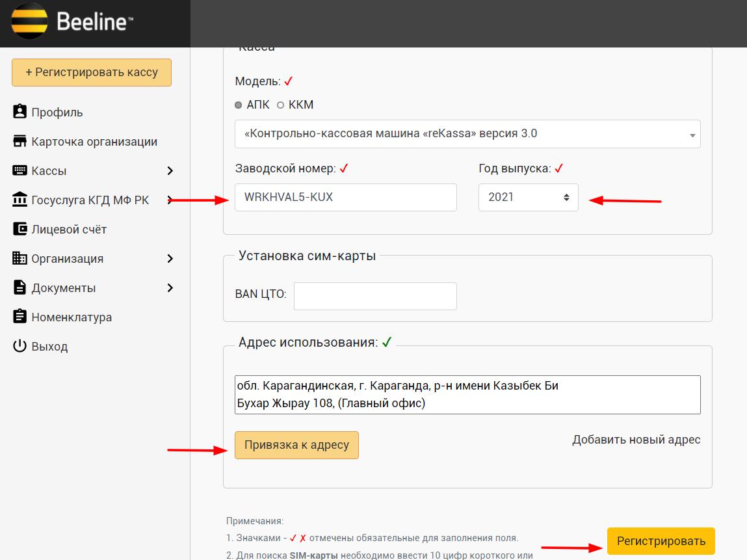Expand the Документы submenu arrow
747x560 pixels.
click(x=170, y=287)
